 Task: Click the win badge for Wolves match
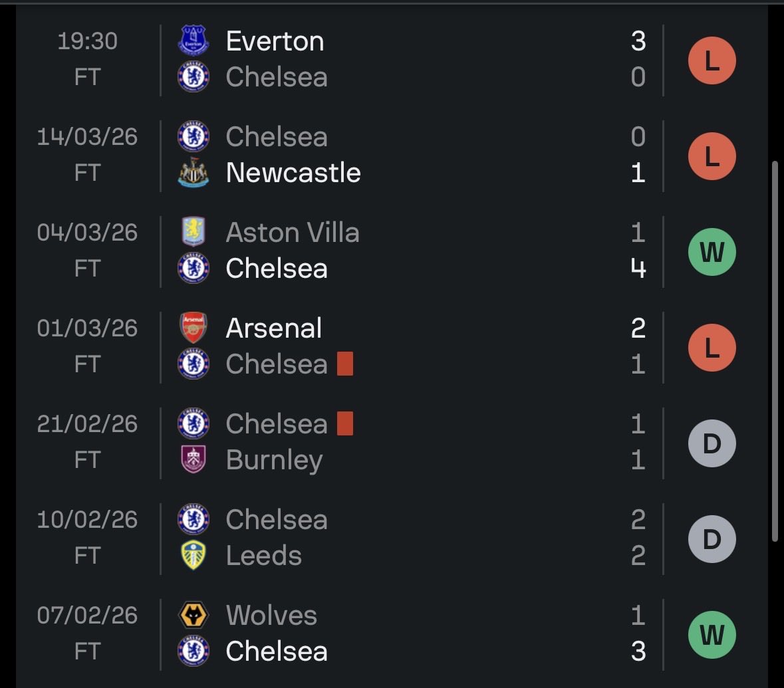[x=712, y=635]
